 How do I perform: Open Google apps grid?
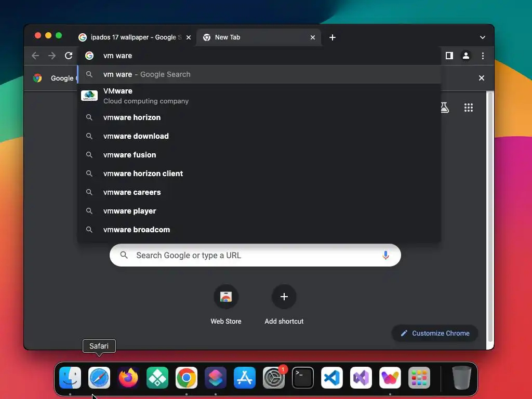click(x=469, y=108)
